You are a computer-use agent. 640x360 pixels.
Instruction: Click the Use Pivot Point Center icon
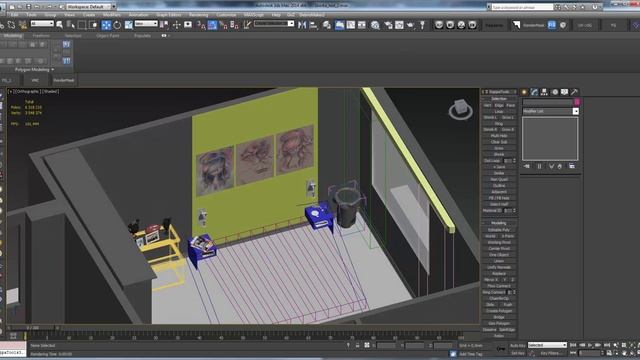click(164, 25)
